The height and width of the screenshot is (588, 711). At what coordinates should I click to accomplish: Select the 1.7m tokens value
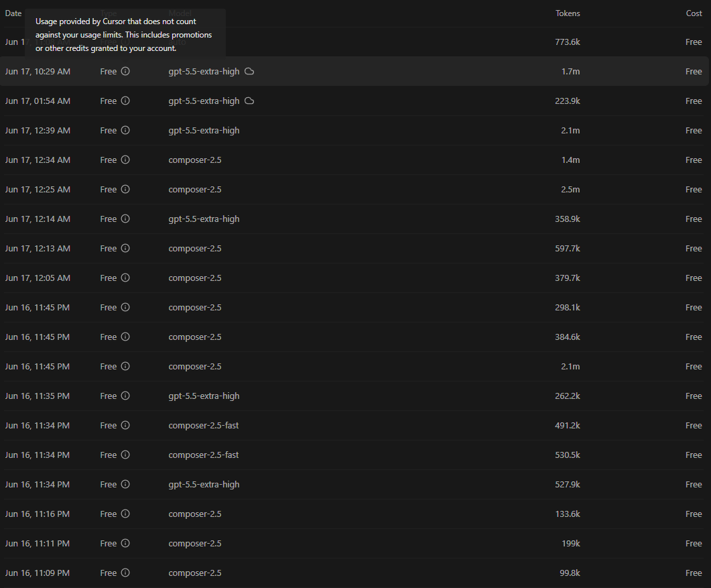click(570, 71)
